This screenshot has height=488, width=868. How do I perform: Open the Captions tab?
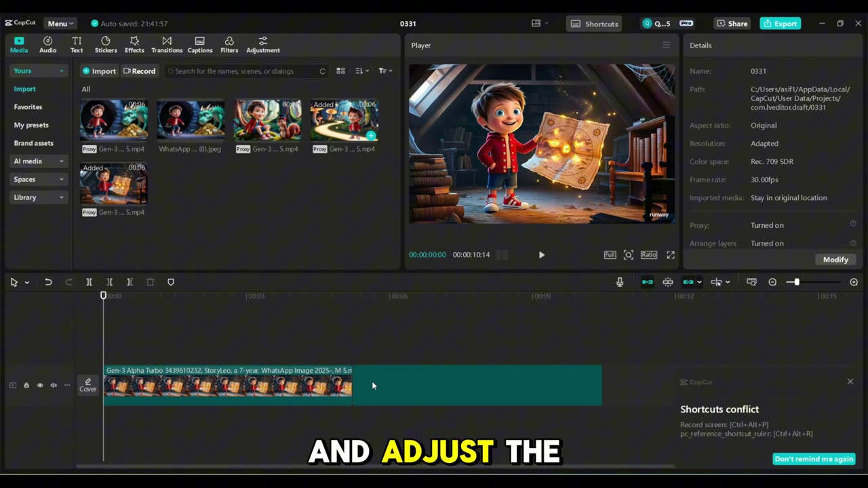tap(199, 45)
